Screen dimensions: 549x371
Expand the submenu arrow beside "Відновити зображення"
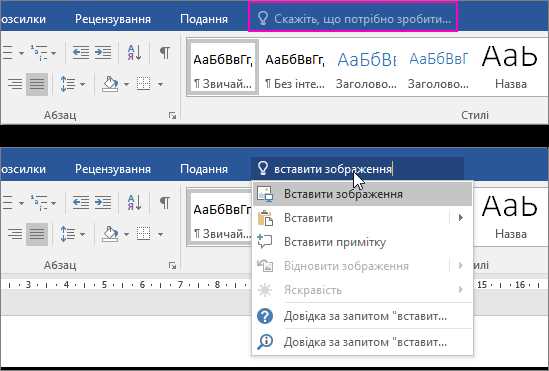460,266
